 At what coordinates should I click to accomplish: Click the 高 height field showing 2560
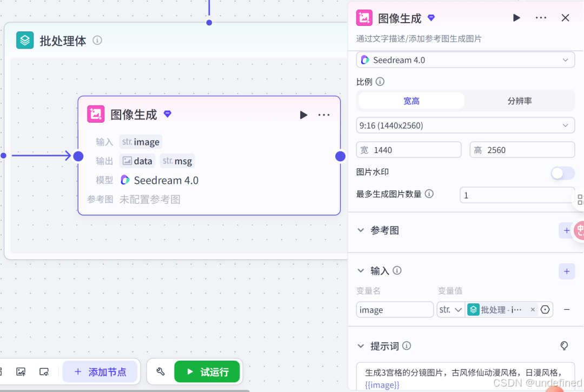point(522,150)
